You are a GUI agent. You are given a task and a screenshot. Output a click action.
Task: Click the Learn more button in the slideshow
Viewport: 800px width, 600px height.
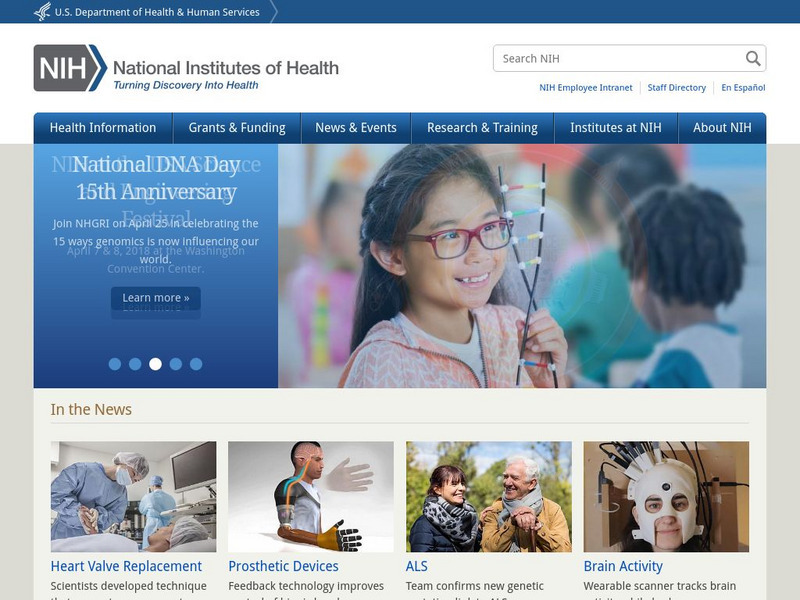pyautogui.click(x=156, y=298)
